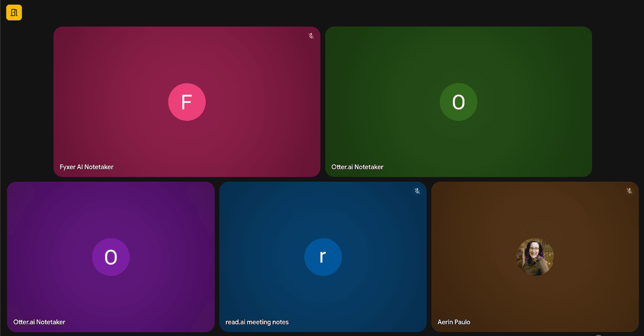The image size is (644, 336).
Task: Click the "Fyxer AI Notetaker" name label
Action: 87,167
